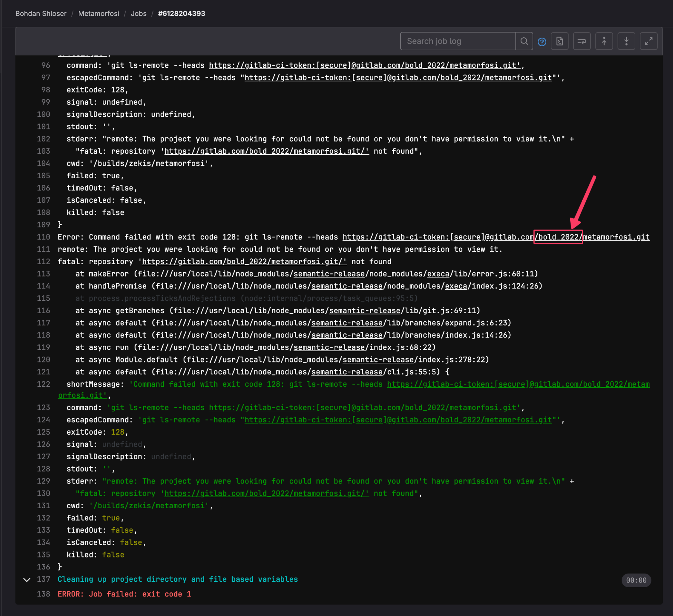Open green gitlab-ci-token URL on line 124

[x=398, y=420]
